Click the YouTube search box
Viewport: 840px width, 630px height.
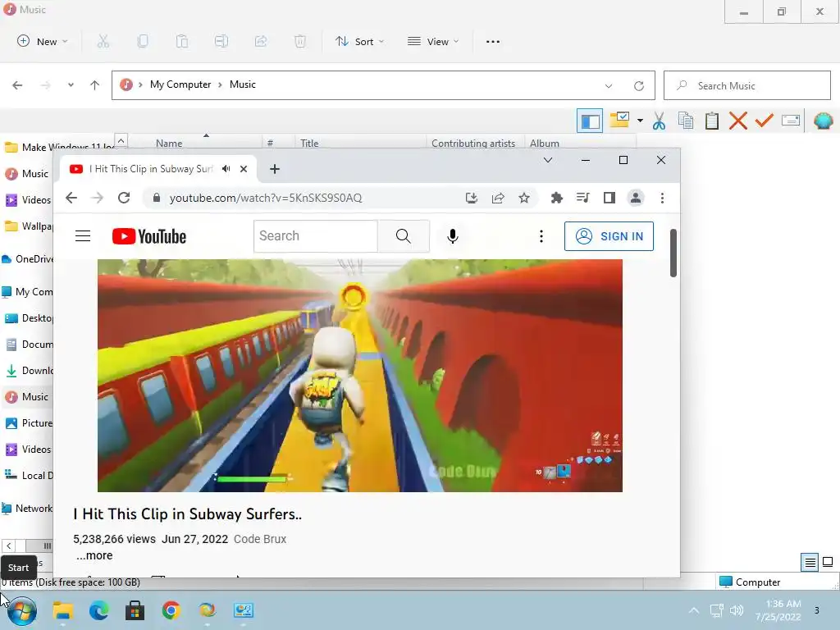[x=316, y=235]
